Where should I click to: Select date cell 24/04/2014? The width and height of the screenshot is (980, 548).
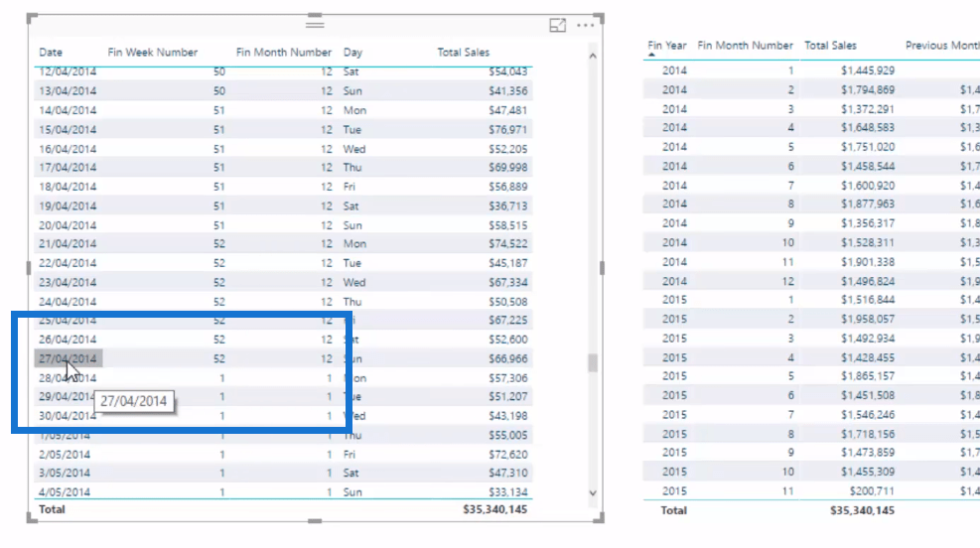pos(68,302)
